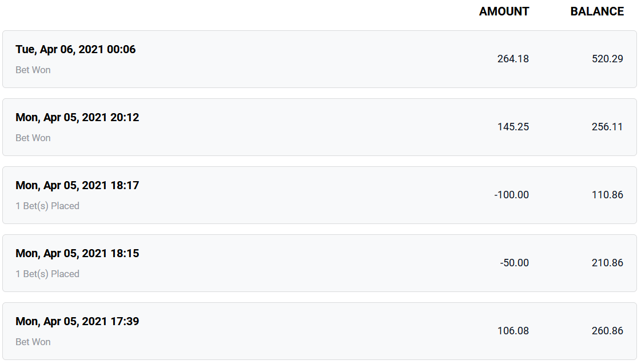This screenshot has width=641, height=364.
Task: Click the 260.86 balance value
Action: pos(607,331)
